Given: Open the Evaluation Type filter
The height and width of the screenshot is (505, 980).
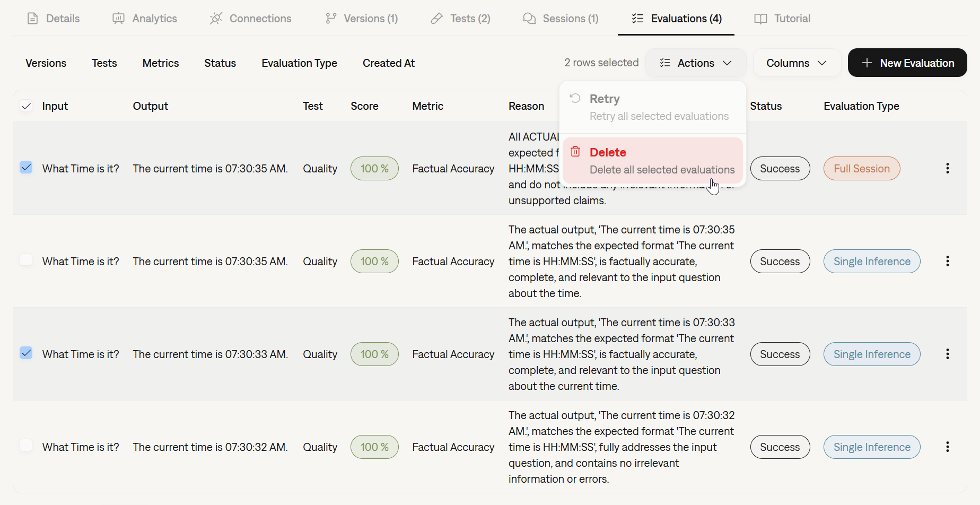Looking at the screenshot, I should (x=299, y=63).
